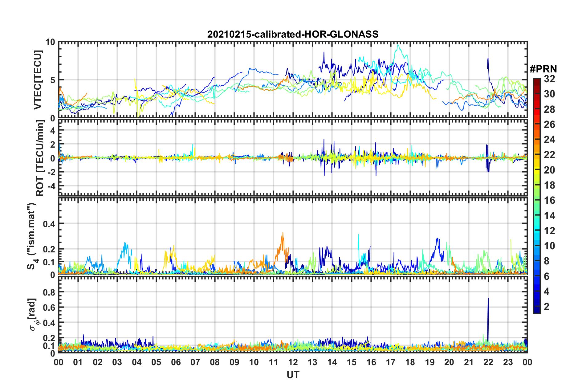Click colorbar tick label 24
Screen dimensions: 586x392
549,140
